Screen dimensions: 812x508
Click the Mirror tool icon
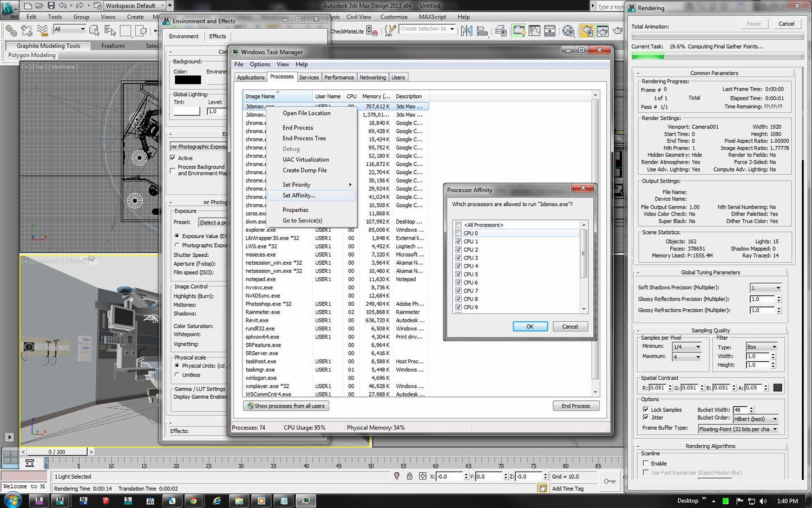466,31
